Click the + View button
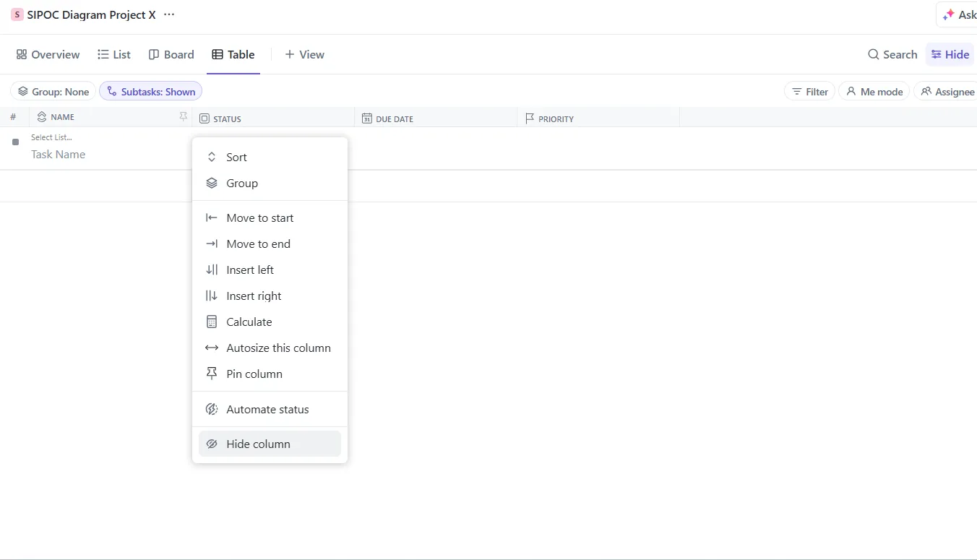977x560 pixels. pyautogui.click(x=304, y=54)
